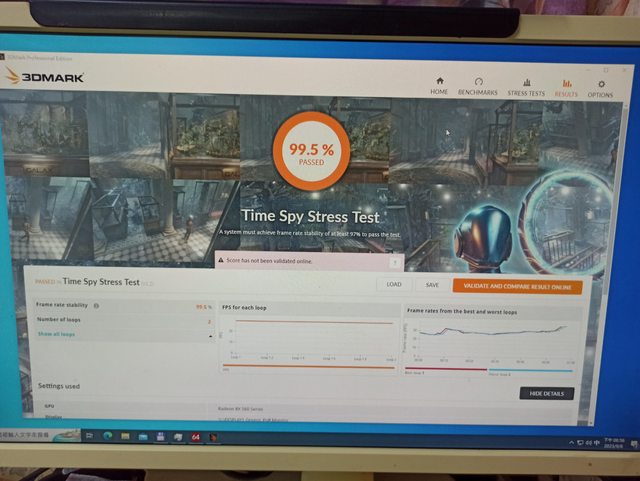Expand Show all loops
This screenshot has height=481, width=640.
click(57, 334)
